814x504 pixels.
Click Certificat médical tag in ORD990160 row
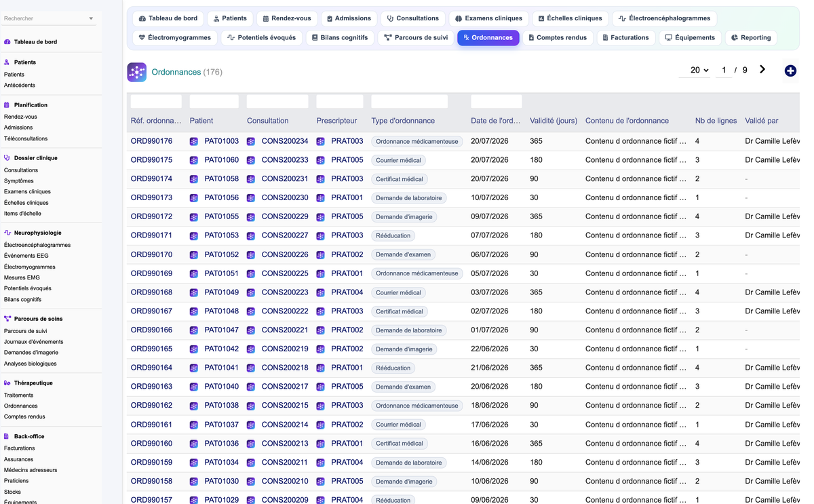pyautogui.click(x=400, y=444)
